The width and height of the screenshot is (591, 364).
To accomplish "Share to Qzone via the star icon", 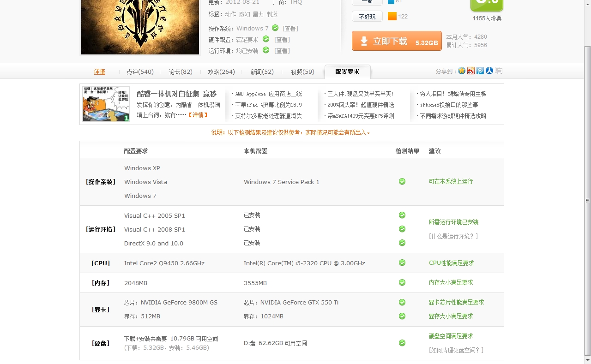I will 462,71.
